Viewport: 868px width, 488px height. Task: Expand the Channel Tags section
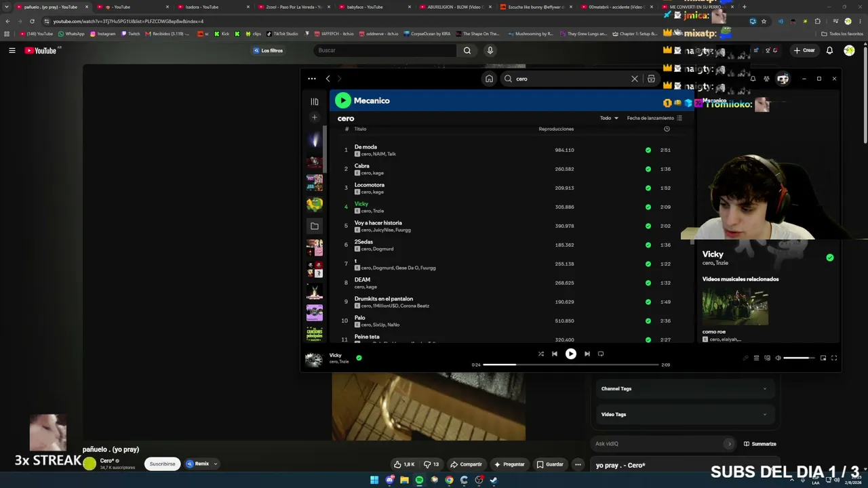tap(686, 388)
